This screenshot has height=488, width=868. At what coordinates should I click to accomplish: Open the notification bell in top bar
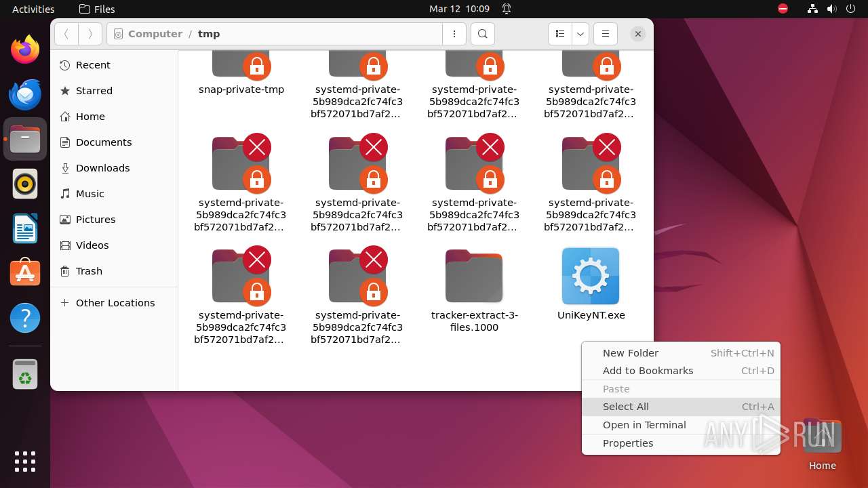507,9
